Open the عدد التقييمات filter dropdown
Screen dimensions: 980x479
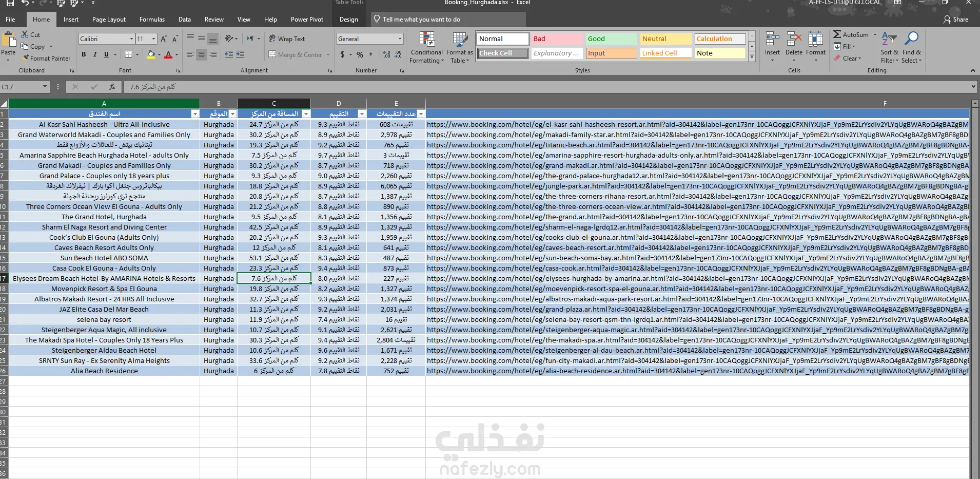[x=421, y=114]
